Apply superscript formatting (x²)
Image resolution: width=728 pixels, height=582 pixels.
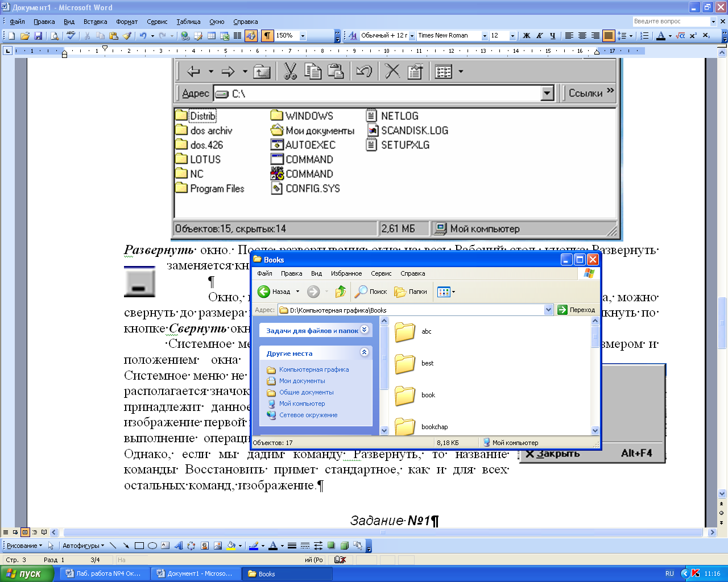click(x=693, y=36)
